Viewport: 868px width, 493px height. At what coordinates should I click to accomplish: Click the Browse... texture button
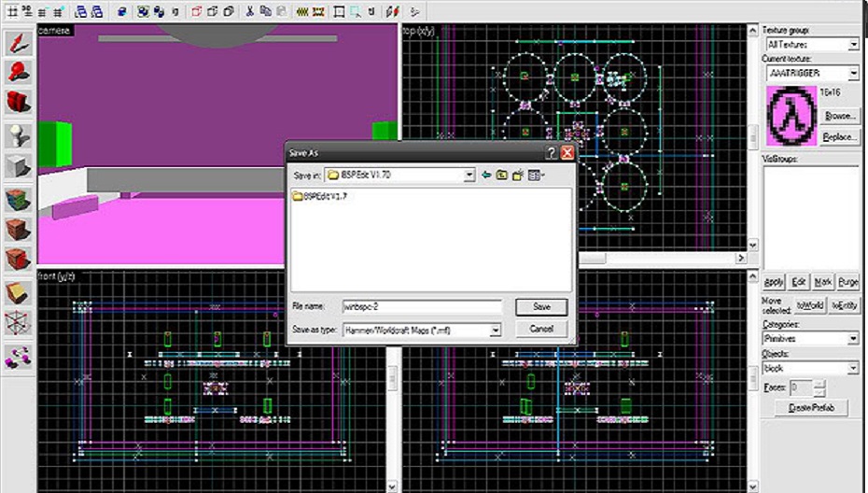pyautogui.click(x=840, y=116)
